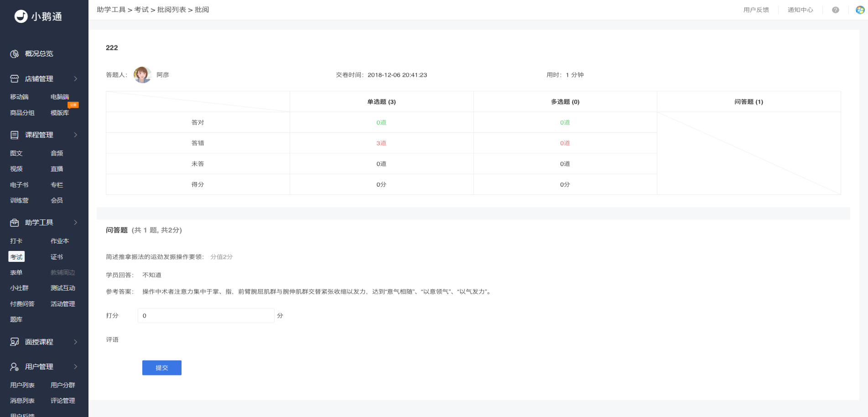Click the 面授课程 icon
Image resolution: width=868 pixels, height=417 pixels.
click(x=15, y=342)
